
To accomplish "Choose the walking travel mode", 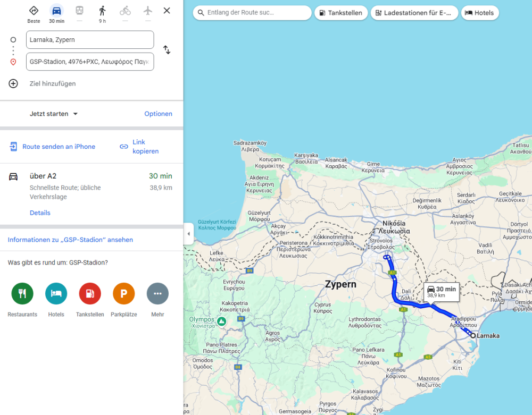I will tap(102, 11).
